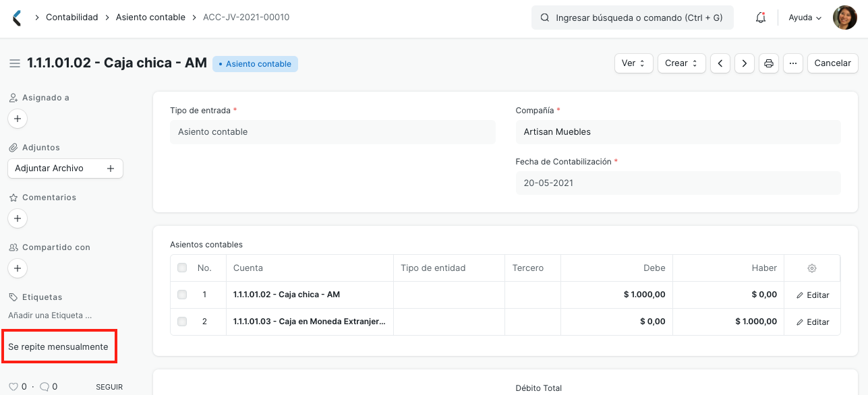Click the Compañía field Artisan Muebles
The image size is (868, 395).
(678, 132)
